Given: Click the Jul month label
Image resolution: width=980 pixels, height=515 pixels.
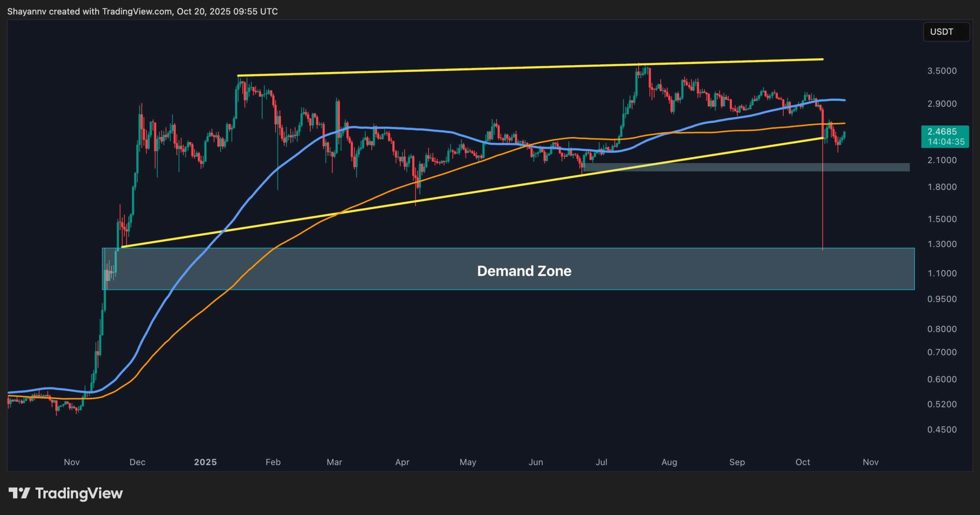Looking at the screenshot, I should click(x=602, y=462).
